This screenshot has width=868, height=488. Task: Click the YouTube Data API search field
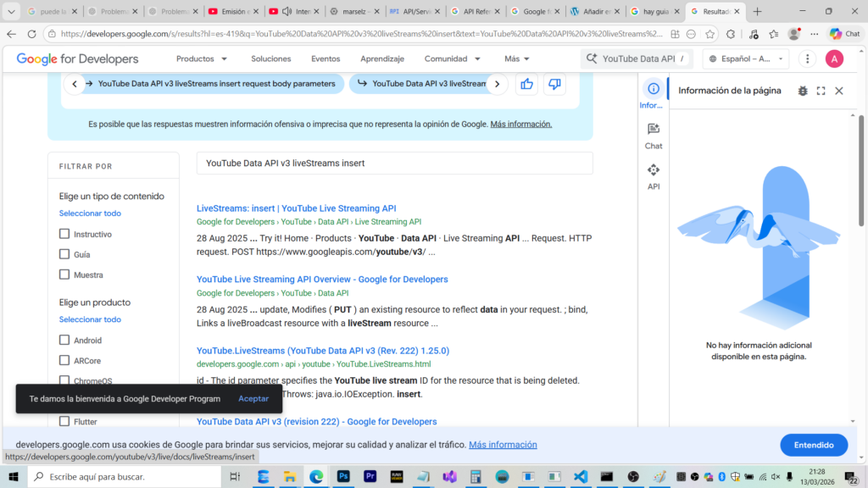[x=637, y=59]
